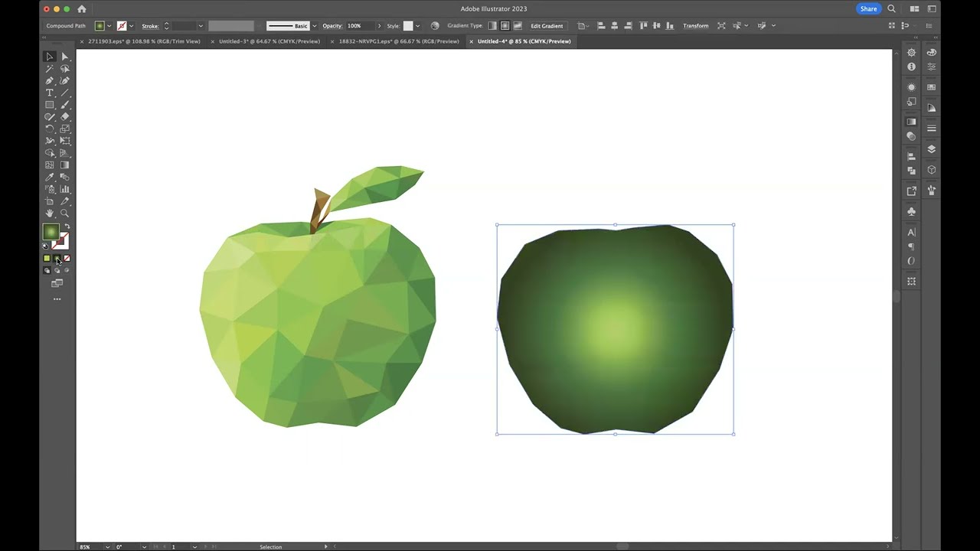Open the Stroke panel link
980x551 pixels.
[150, 25]
